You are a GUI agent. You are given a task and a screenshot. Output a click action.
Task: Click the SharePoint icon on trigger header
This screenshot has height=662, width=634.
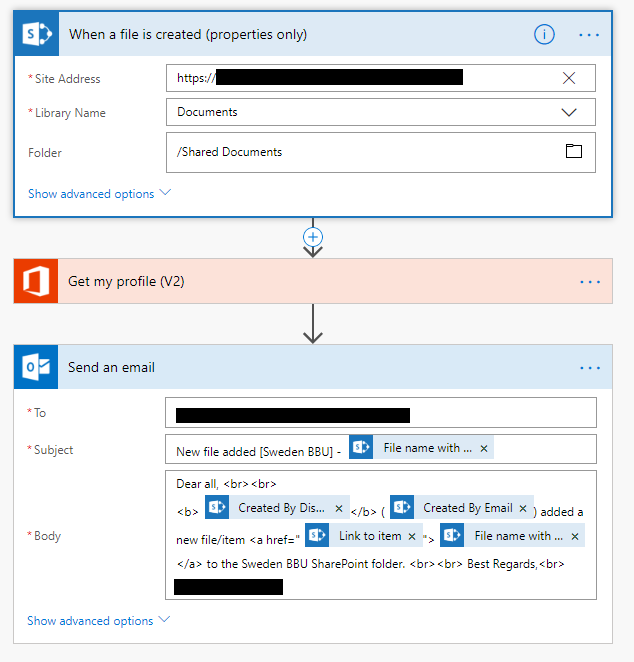coord(36,34)
